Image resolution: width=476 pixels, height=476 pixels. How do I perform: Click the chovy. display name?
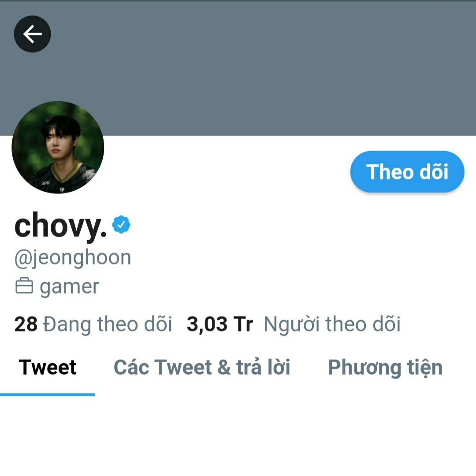[61, 226]
